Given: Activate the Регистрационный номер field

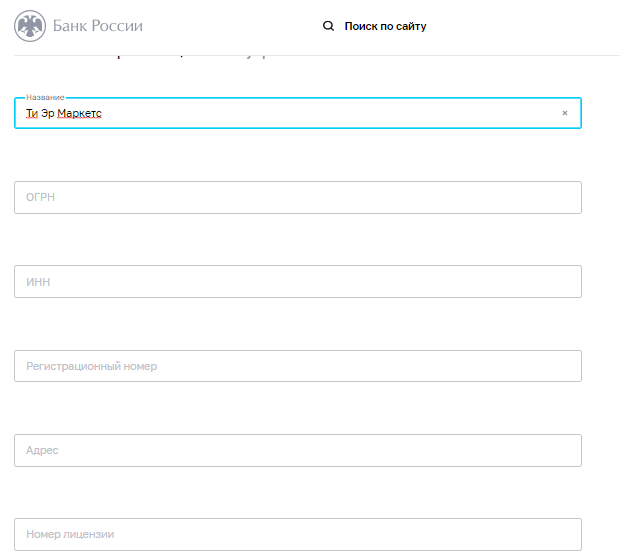Looking at the screenshot, I should point(298,366).
